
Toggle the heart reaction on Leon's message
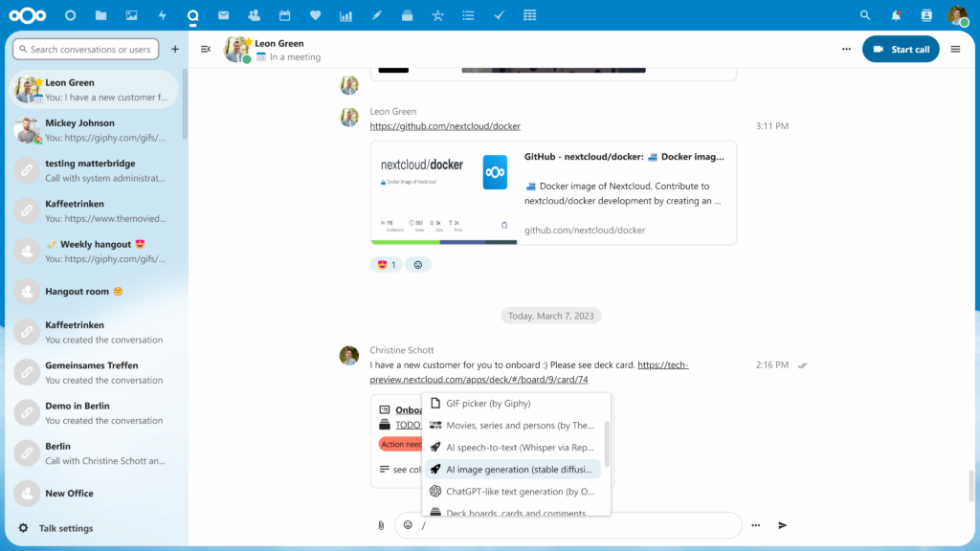click(385, 264)
